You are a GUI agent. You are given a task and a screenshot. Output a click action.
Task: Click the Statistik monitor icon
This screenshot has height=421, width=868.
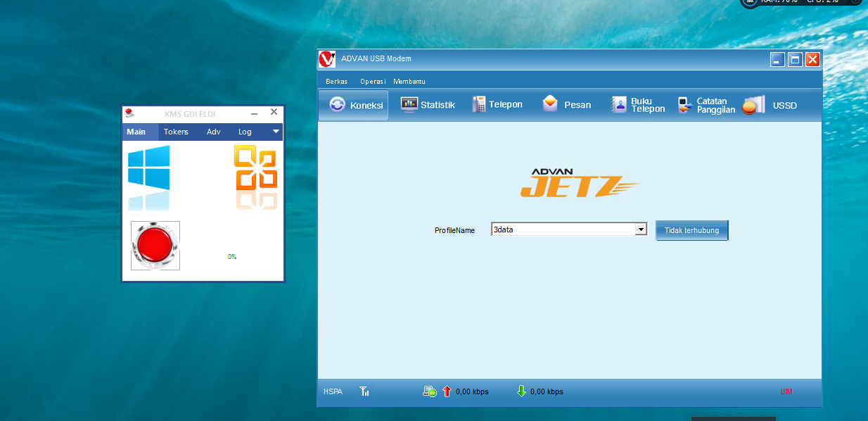(x=409, y=104)
